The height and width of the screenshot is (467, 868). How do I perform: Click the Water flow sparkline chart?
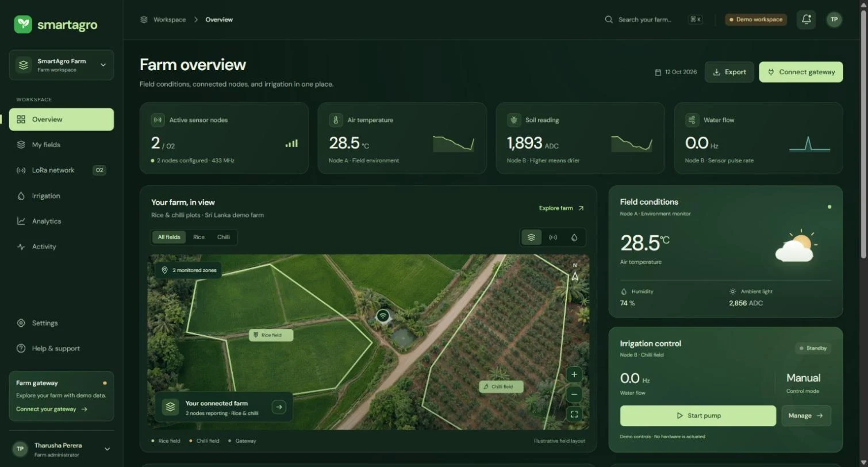(x=809, y=144)
